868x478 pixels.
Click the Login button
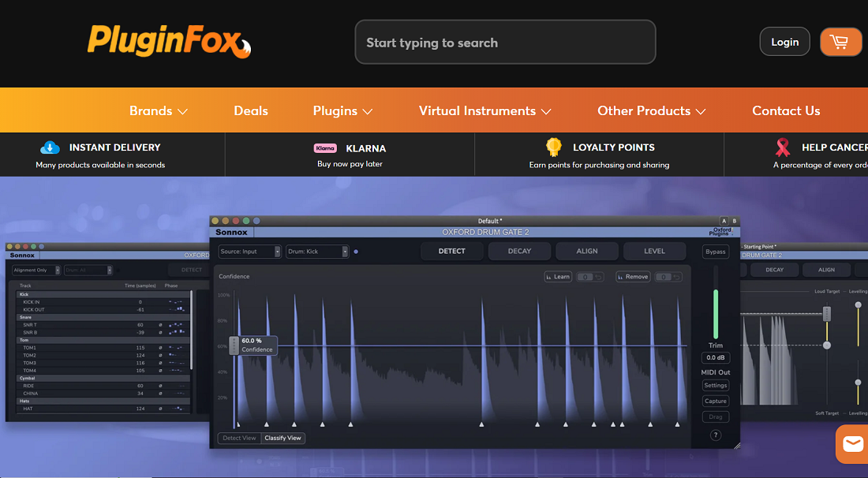784,42
